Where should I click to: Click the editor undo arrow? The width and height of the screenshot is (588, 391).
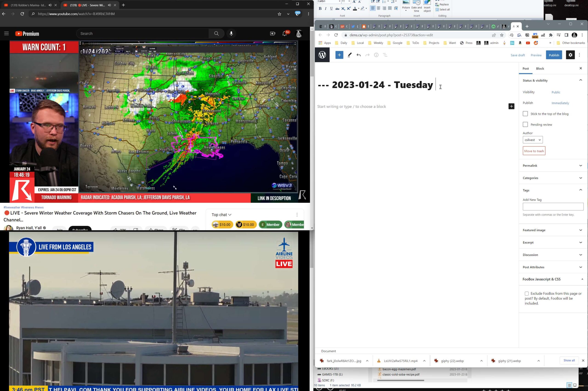[x=359, y=55]
